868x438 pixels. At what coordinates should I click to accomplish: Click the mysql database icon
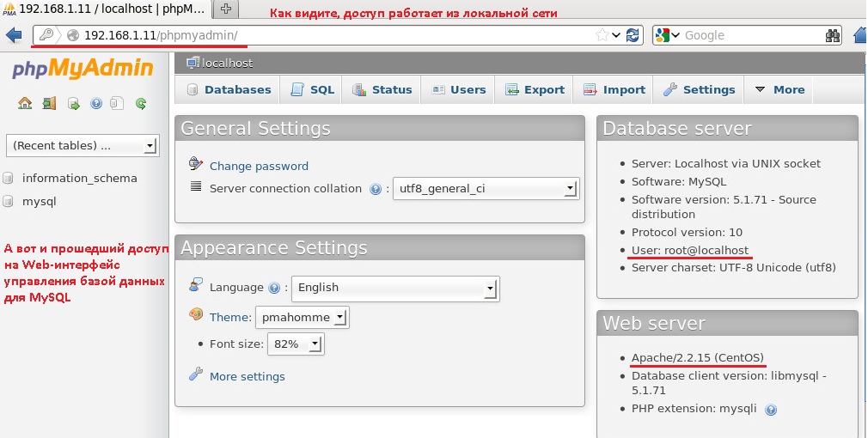pyautogui.click(x=8, y=201)
